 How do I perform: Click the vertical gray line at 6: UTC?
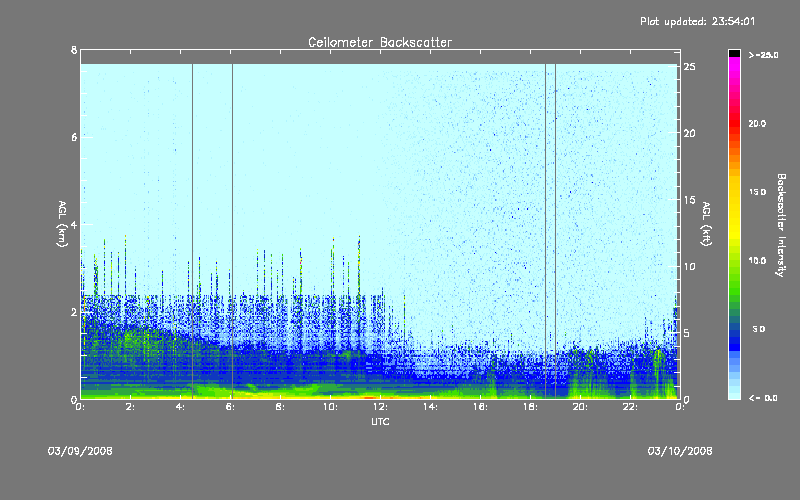[x=232, y=231]
